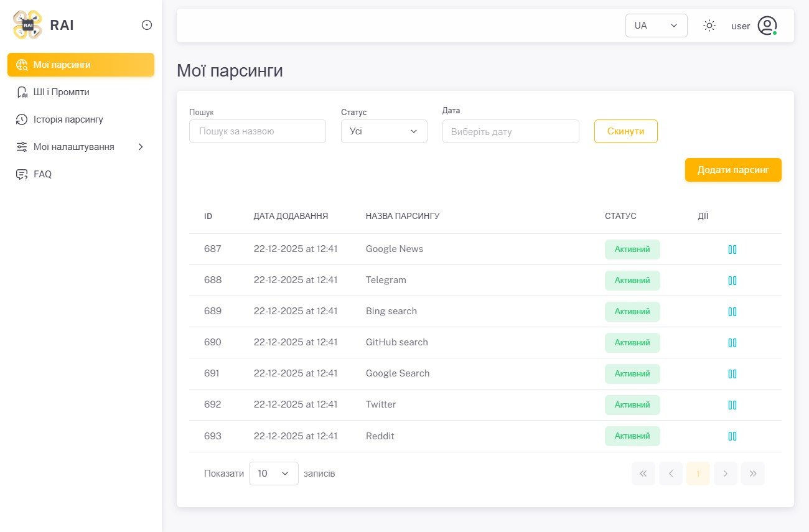Open the Статус filter dropdown showing Усі
The width and height of the screenshot is (809, 532).
(384, 131)
